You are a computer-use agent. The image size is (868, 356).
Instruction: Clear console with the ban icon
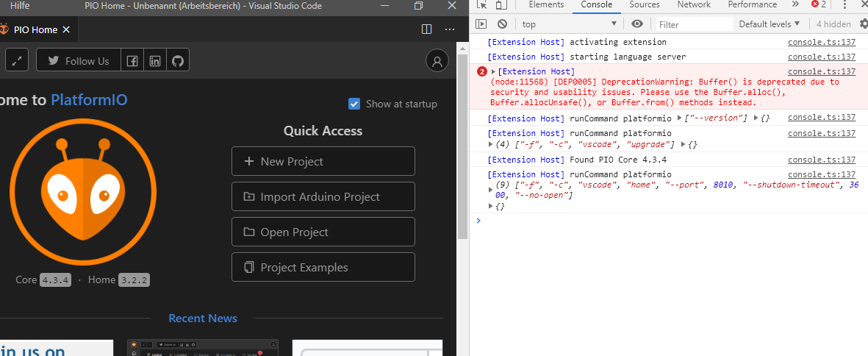[x=502, y=24]
